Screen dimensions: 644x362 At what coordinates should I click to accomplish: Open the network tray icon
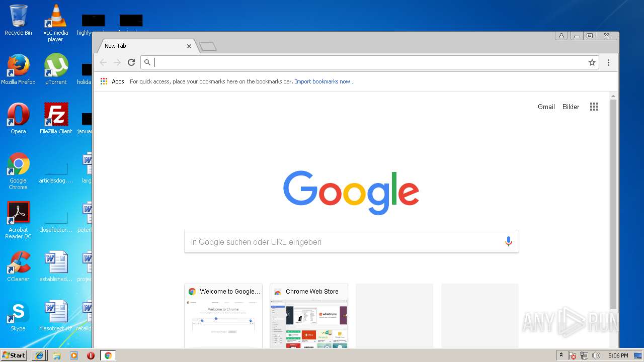[x=584, y=355]
